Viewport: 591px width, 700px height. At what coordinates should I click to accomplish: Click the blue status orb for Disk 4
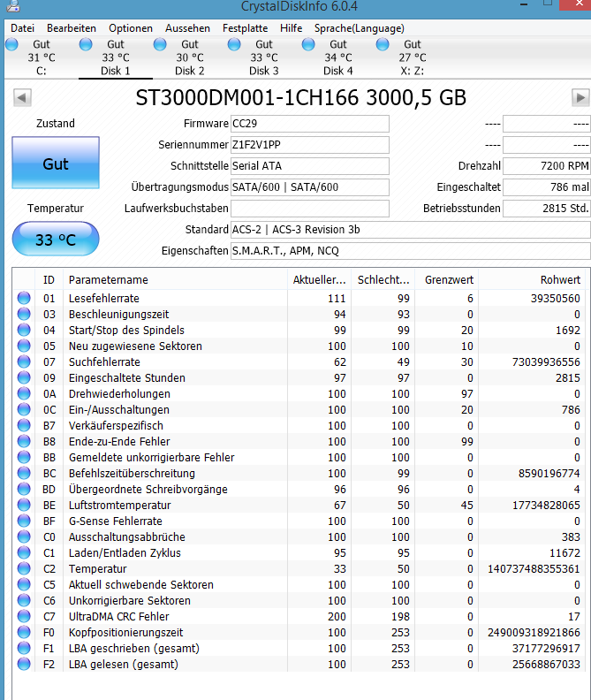coord(308,44)
